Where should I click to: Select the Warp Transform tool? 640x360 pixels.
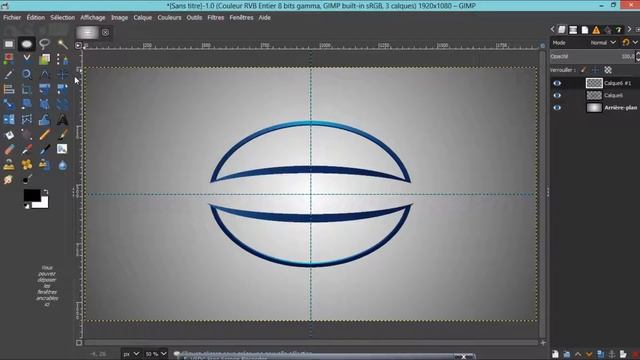(44, 120)
